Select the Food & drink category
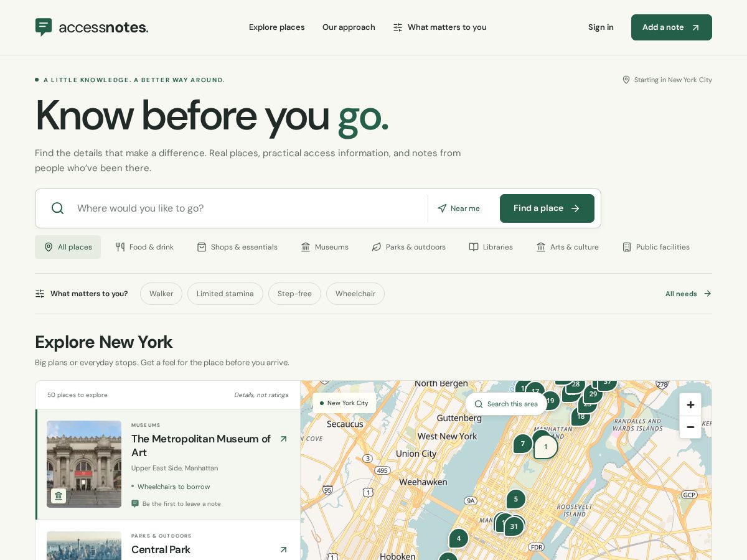The width and height of the screenshot is (747, 560). [x=144, y=247]
